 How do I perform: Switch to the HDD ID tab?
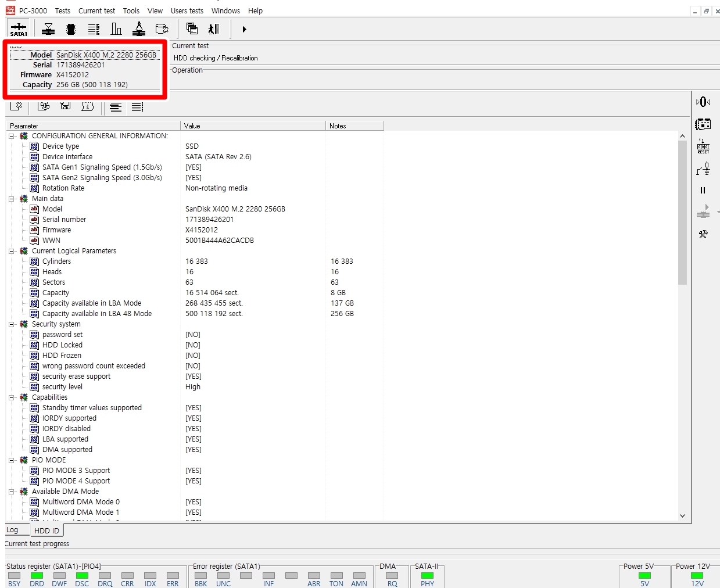click(x=46, y=530)
